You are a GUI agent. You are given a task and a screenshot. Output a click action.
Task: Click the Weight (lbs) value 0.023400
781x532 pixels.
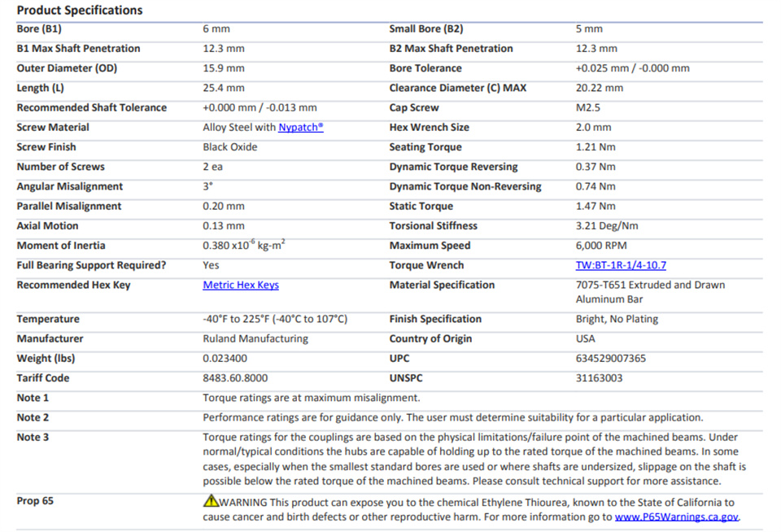click(x=225, y=359)
